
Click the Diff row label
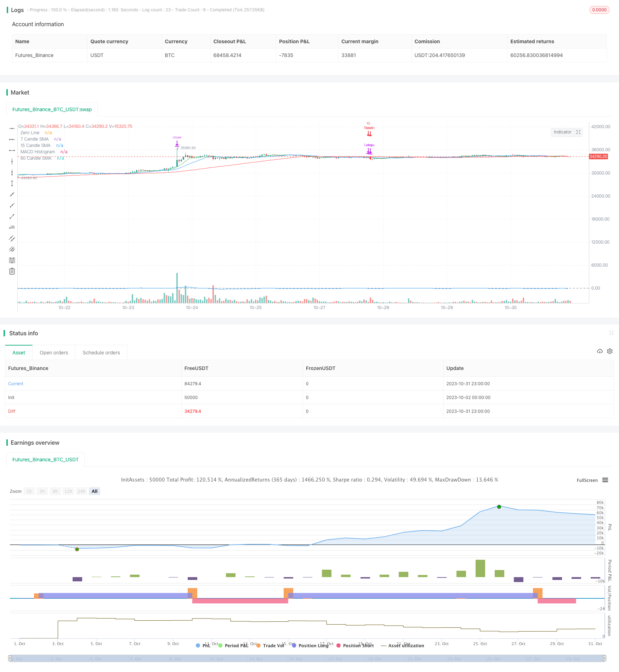click(12, 411)
